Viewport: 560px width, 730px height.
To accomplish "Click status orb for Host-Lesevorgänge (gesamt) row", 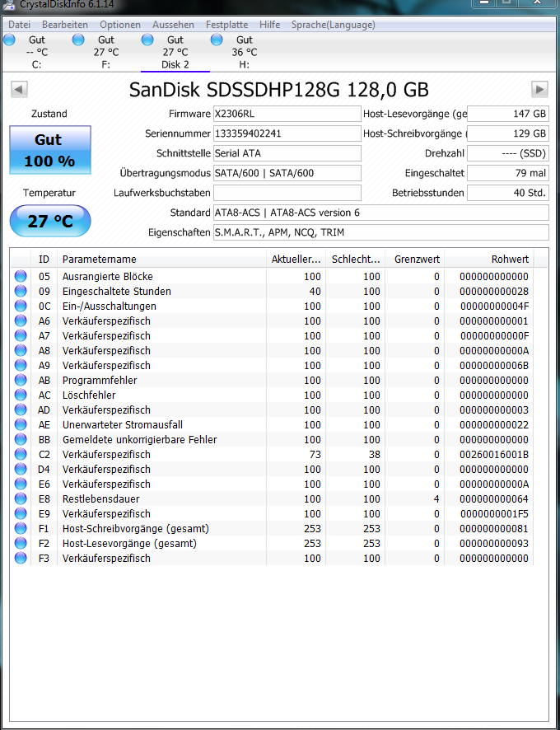I will click(x=21, y=543).
